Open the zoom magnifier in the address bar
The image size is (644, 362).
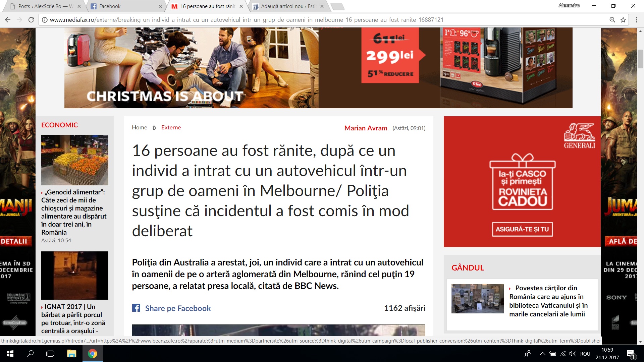tap(612, 20)
